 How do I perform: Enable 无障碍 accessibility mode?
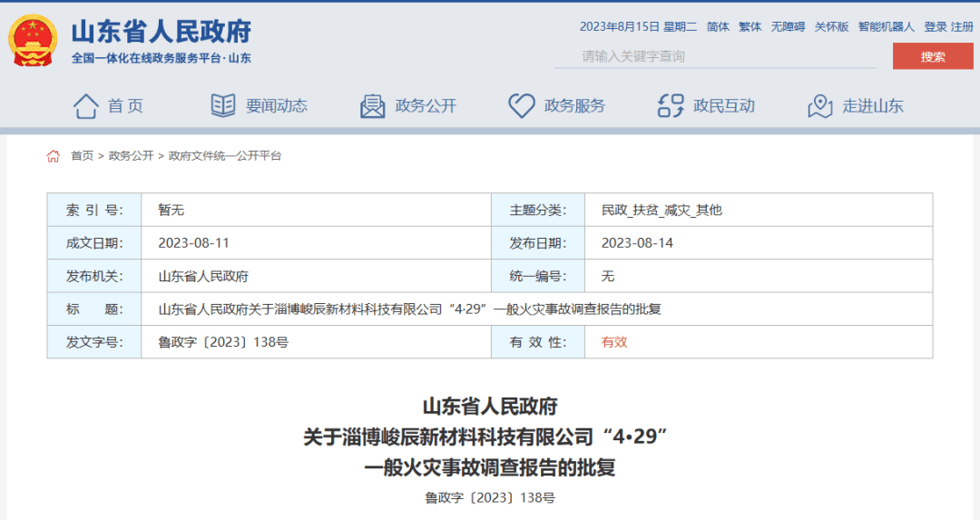click(x=788, y=27)
